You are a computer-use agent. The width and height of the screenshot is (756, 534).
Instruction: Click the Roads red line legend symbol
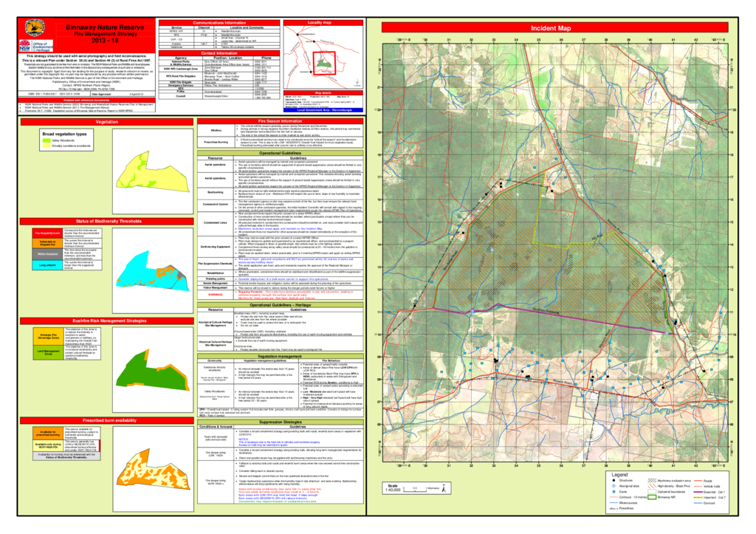[x=698, y=481]
